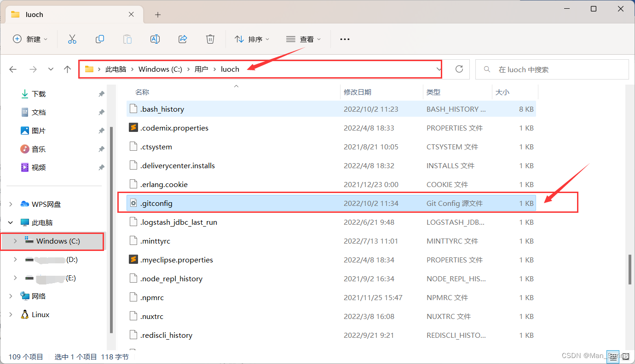Screen dimensions: 635x364
Task: Expand Linux tree node
Action: tap(11, 315)
